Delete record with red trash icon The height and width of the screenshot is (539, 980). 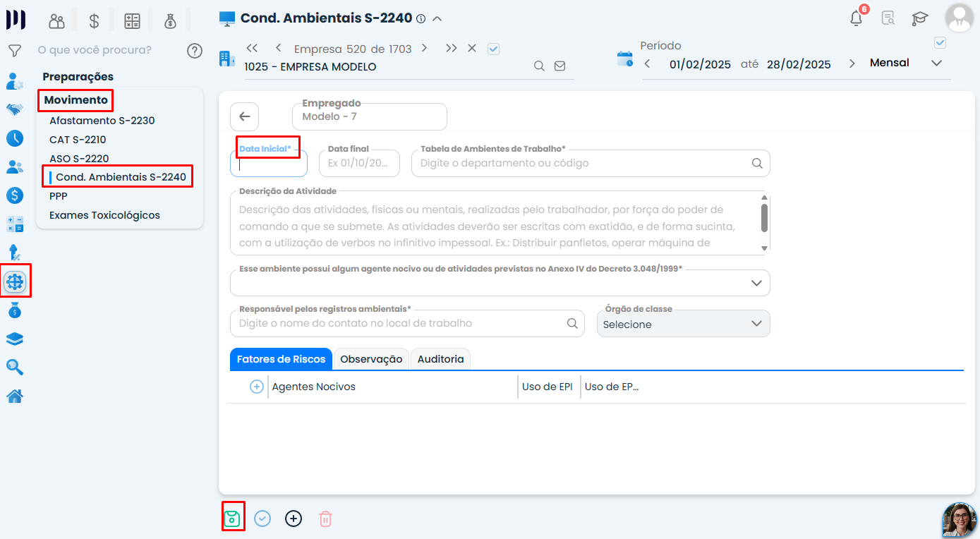point(325,519)
